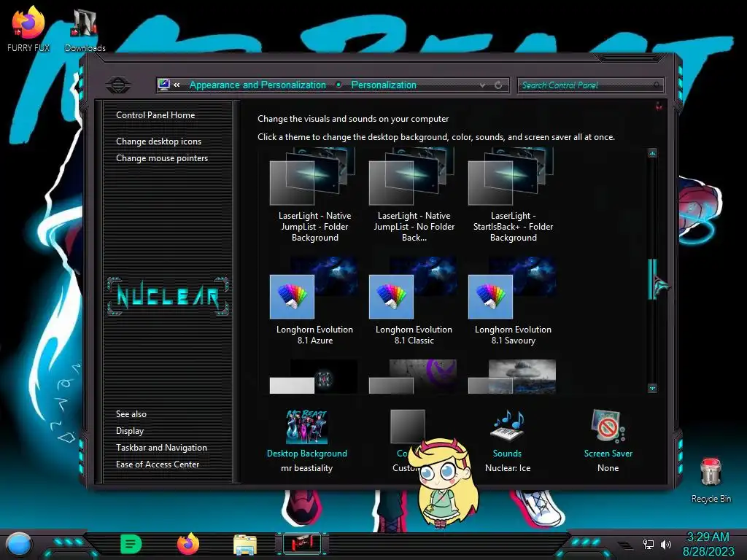Viewport: 747px width, 560px height.
Task: Open Change desktop icons link
Action: [158, 141]
